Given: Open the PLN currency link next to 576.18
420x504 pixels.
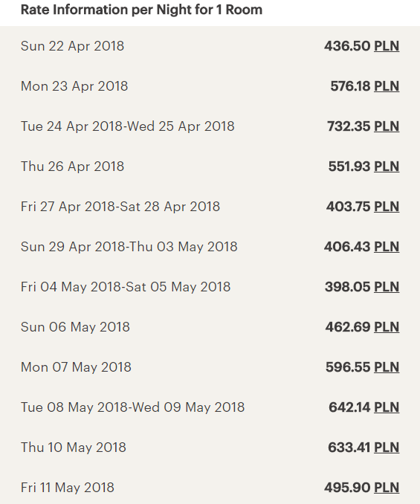Looking at the screenshot, I should click(x=387, y=86).
